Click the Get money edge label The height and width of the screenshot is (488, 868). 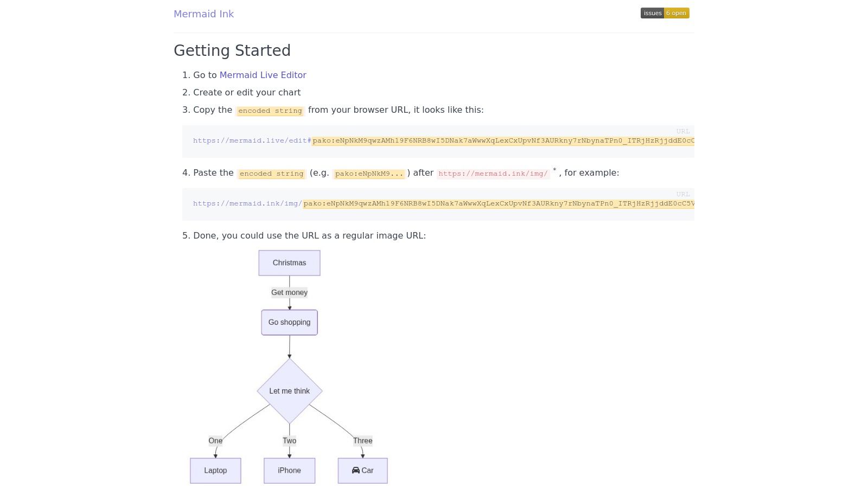(x=289, y=292)
